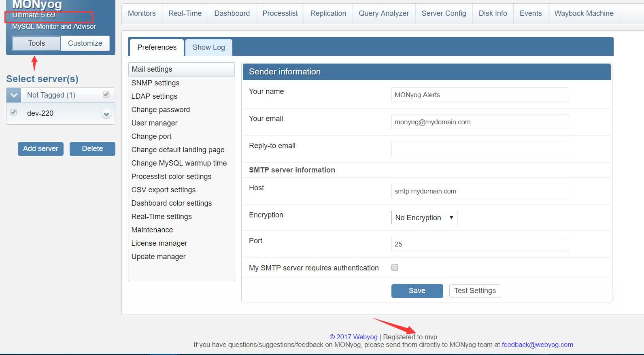Open the Processlist tab
644x355 pixels.
(x=280, y=13)
